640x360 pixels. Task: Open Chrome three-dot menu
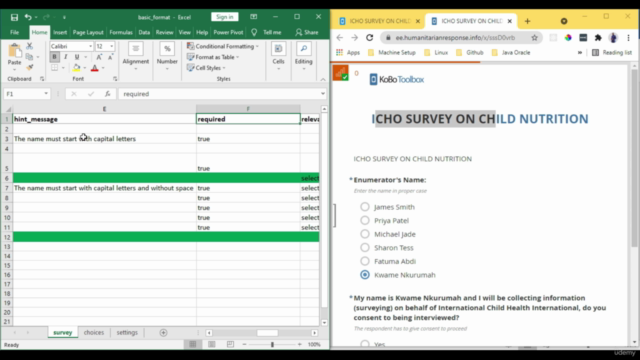pyautogui.click(x=629, y=38)
